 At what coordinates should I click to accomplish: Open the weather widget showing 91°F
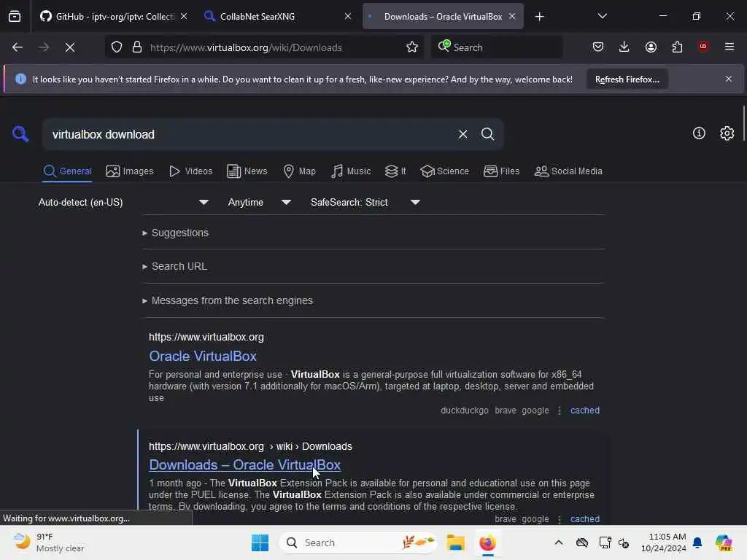(x=49, y=542)
